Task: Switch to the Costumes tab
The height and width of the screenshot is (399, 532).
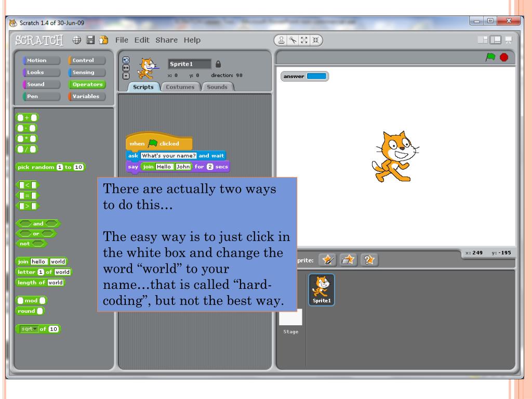Action: pos(180,87)
